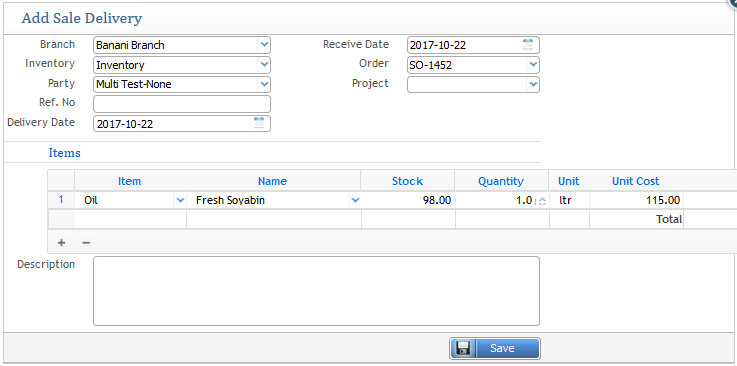The width and height of the screenshot is (737, 366).
Task: Click the Unit Cost column header
Action: tap(635, 181)
